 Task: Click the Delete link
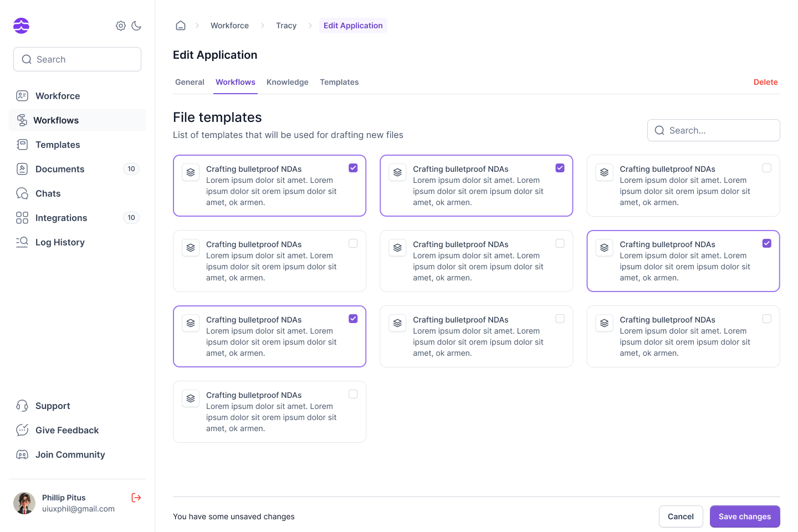point(766,82)
